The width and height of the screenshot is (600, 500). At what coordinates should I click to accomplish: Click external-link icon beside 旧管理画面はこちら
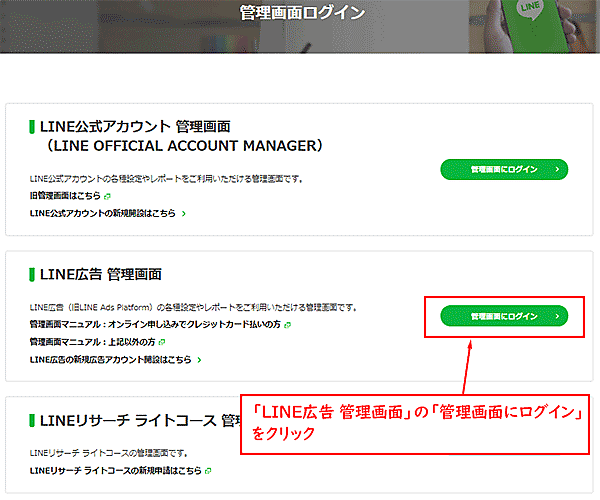click(107, 197)
